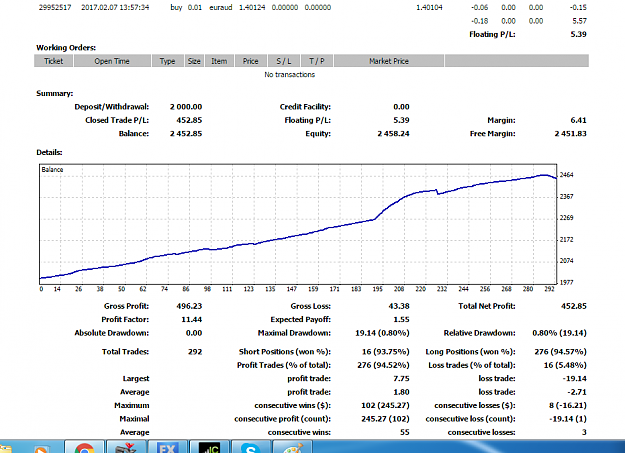Image resolution: width=625 pixels, height=453 pixels.
Task: Click the Profit Factor value 11.44
Action: click(x=192, y=319)
